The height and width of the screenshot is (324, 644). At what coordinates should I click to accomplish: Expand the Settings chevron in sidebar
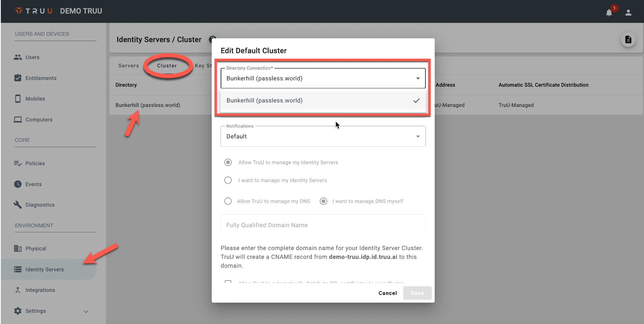pyautogui.click(x=86, y=312)
